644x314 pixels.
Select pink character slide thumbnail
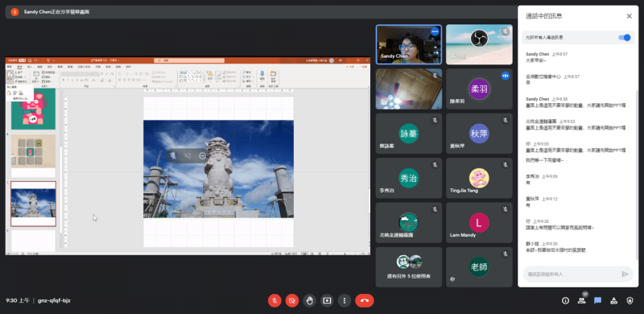pyautogui.click(x=33, y=109)
